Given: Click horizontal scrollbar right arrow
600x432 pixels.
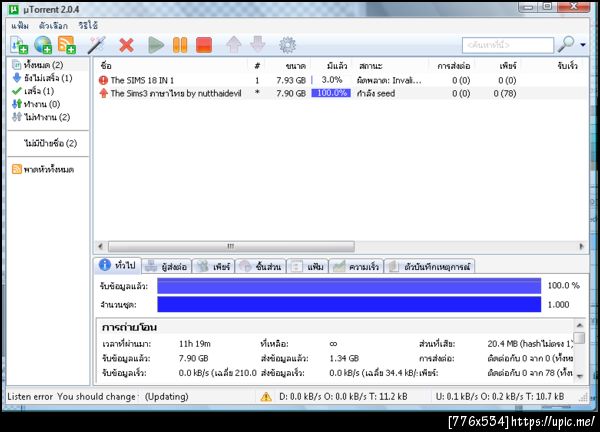Looking at the screenshot, I should 582,246.
